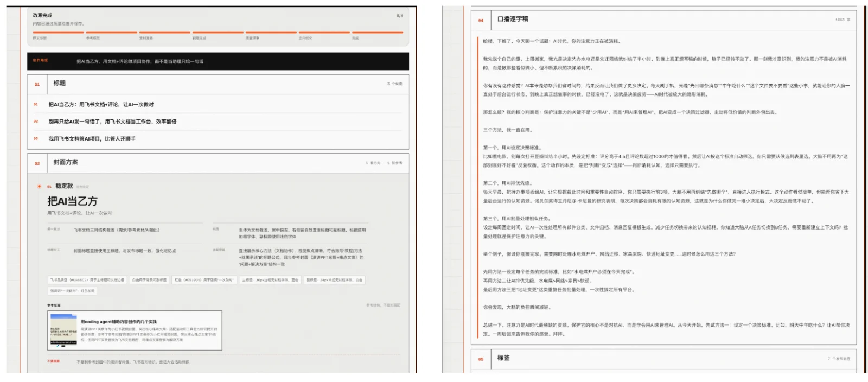Click the script line 第一个，用AI设定决策标准

[512, 148]
